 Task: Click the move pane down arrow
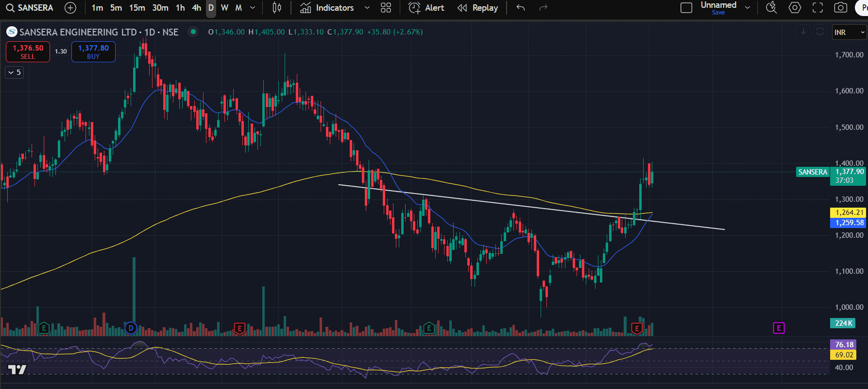[x=804, y=32]
